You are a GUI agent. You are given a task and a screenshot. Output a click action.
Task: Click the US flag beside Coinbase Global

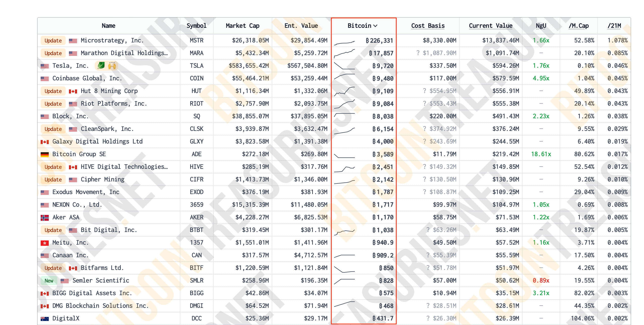coord(45,79)
